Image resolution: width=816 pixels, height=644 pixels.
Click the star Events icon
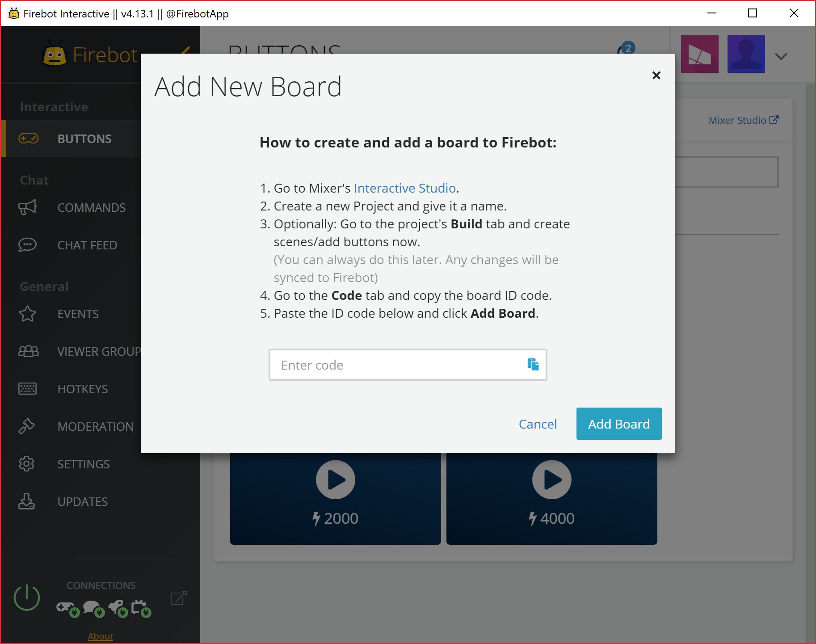coord(27,314)
